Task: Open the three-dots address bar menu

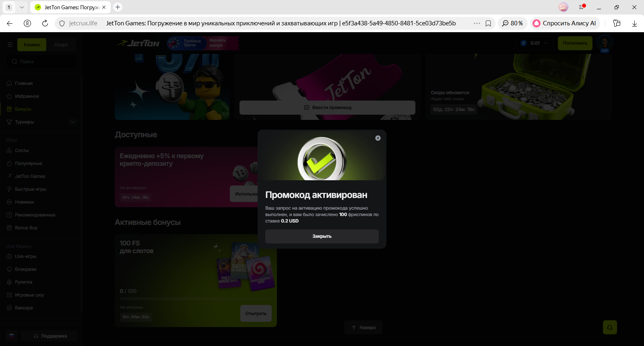Action: 477,23
